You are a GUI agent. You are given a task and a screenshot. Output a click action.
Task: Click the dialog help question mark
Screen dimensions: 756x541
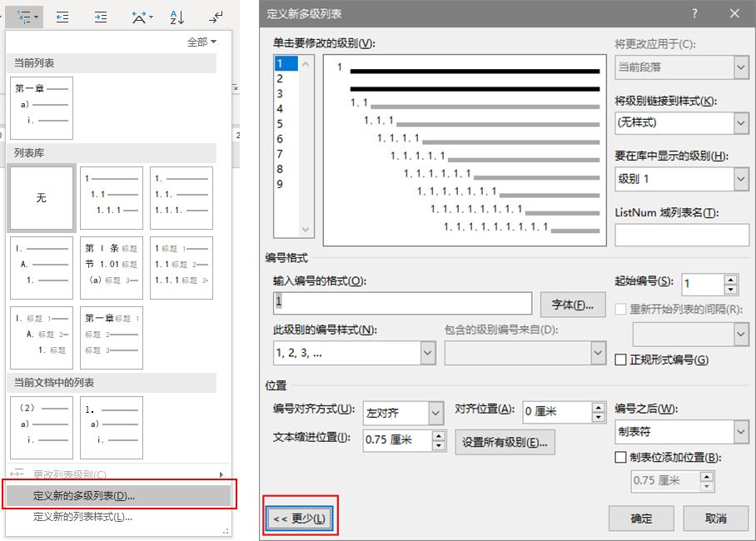tap(694, 13)
